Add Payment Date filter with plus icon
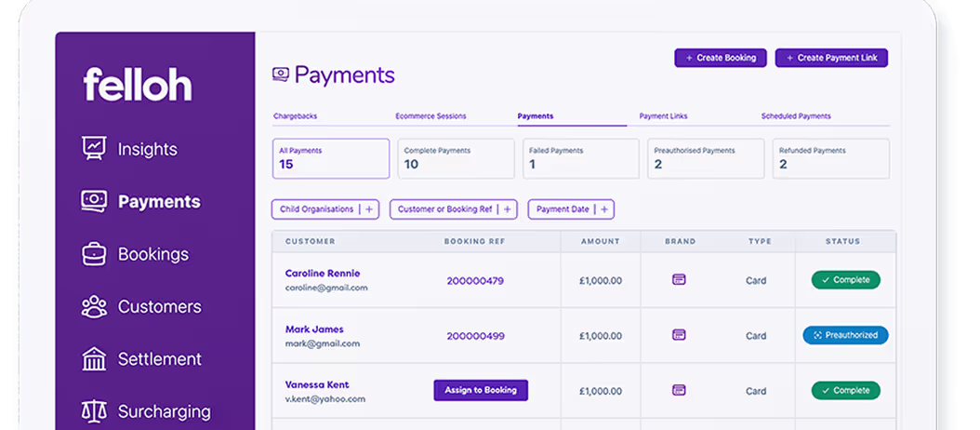The width and height of the screenshot is (980, 430). pos(603,209)
